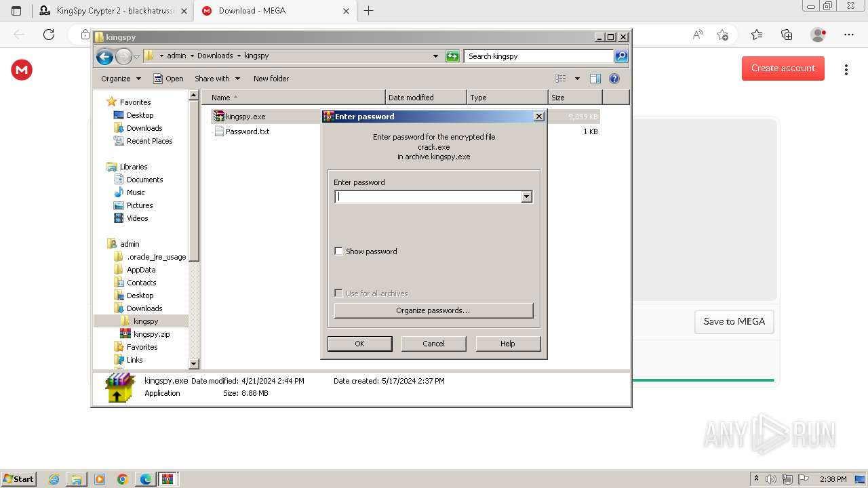Open the .oracle_jre_usage folder

tap(156, 257)
